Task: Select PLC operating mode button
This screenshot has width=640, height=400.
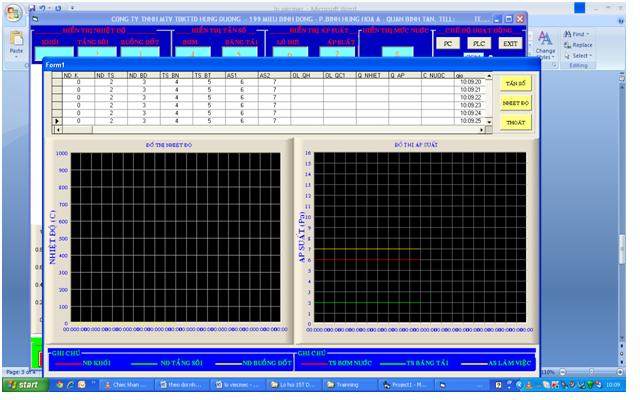Action: point(479,43)
